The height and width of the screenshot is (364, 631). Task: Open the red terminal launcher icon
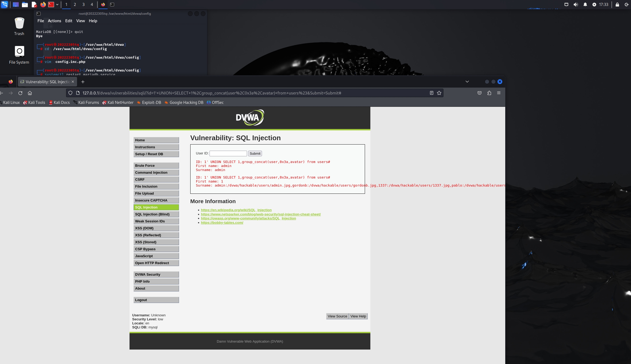[51, 5]
